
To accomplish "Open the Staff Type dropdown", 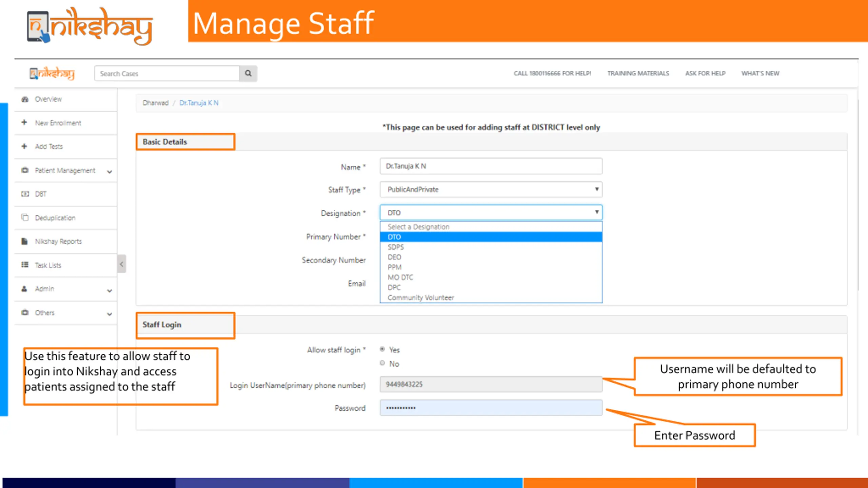I will [x=491, y=189].
